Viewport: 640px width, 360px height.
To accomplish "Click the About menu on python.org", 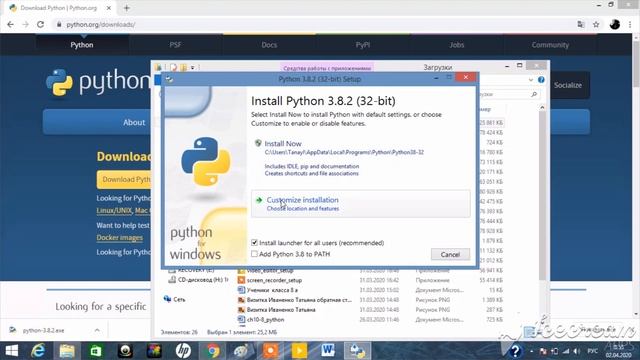I will (134, 122).
